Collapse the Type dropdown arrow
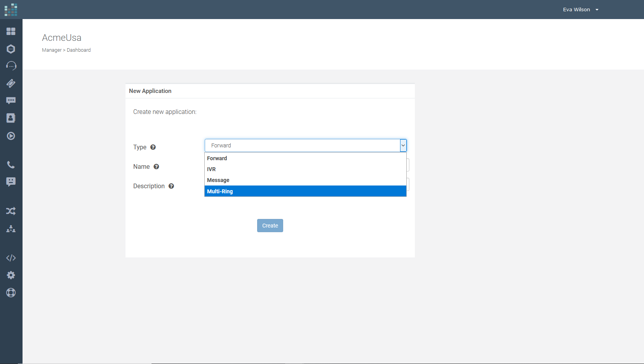Viewport: 644px width, 364px height. 403,145
